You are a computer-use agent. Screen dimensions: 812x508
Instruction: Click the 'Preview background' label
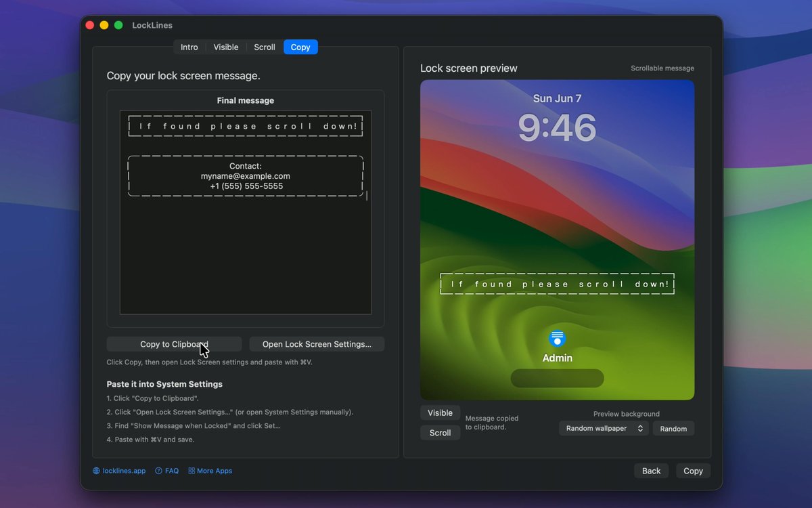627,414
